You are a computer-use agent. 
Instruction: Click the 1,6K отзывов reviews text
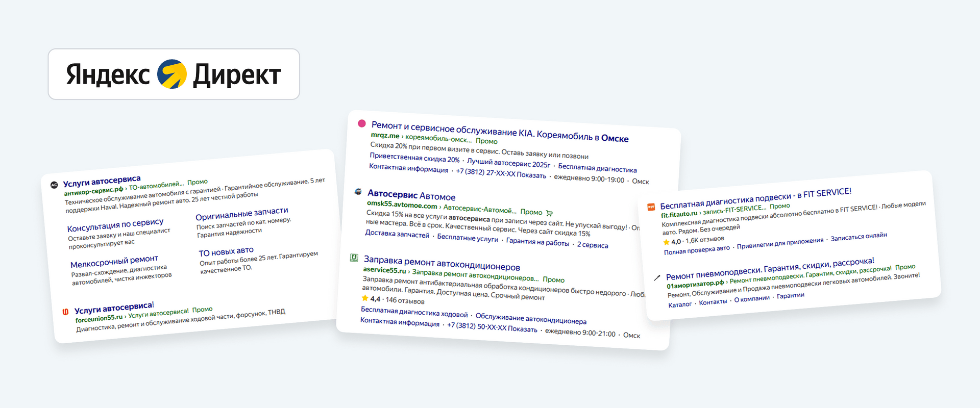click(704, 240)
